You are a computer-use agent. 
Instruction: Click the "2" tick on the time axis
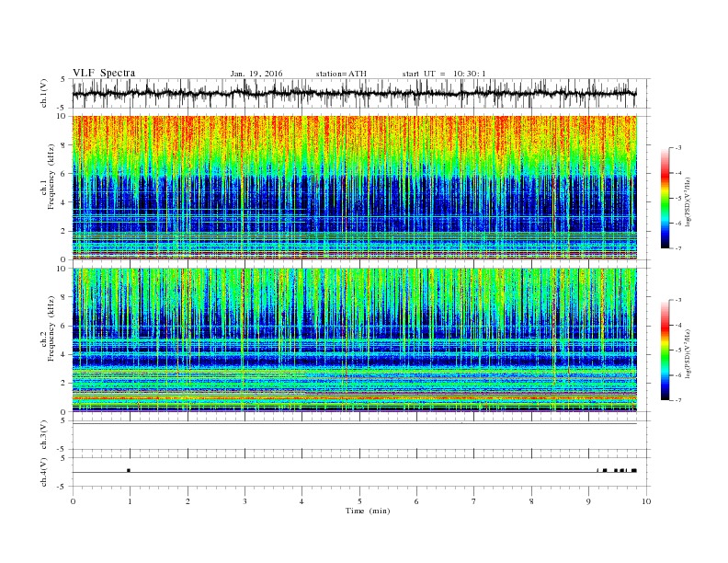click(x=188, y=501)
